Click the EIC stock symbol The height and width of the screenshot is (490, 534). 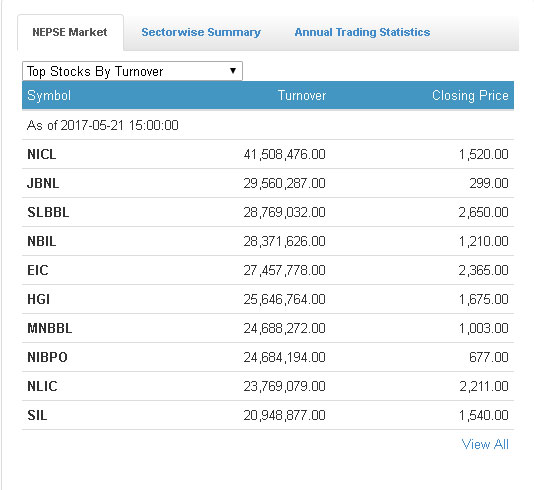coord(38,270)
